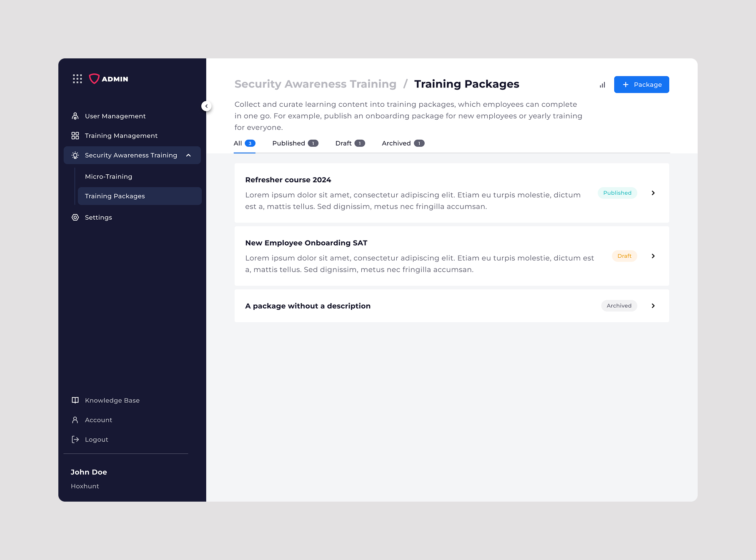Create a new Package with the blue button

click(641, 85)
